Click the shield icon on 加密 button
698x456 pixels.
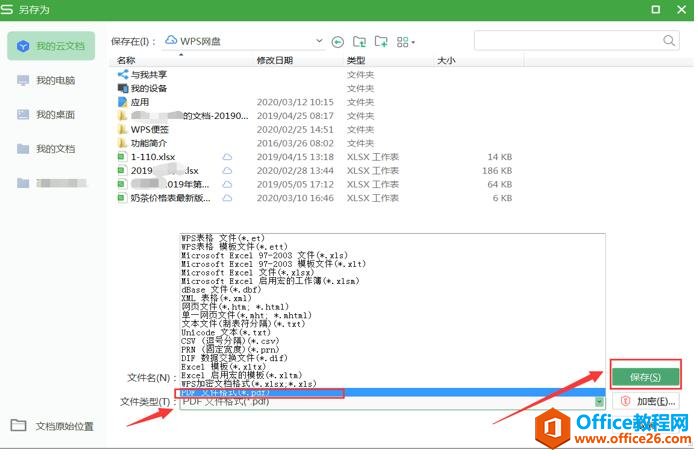pyautogui.click(x=625, y=401)
